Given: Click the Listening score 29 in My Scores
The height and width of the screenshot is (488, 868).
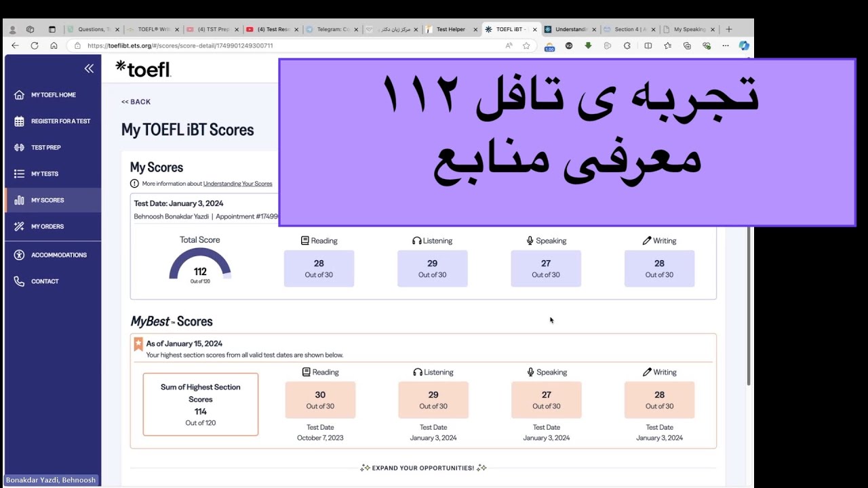Looking at the screenshot, I should click(432, 268).
